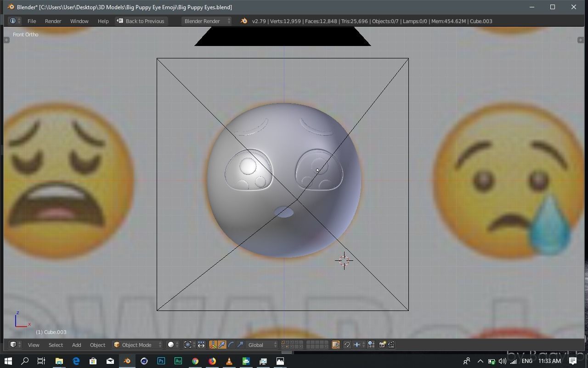Show hidden system tray icons
Screen dimensions: 588x368
pyautogui.click(x=481, y=361)
